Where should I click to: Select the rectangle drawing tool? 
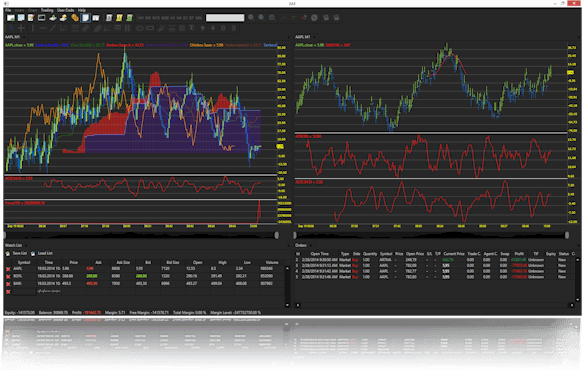click(x=150, y=28)
